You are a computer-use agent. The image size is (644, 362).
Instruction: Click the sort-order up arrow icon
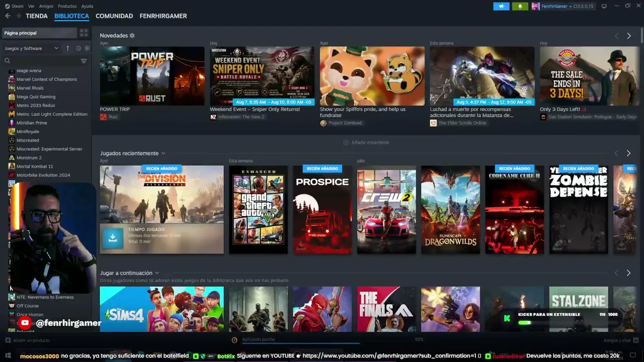(67, 48)
